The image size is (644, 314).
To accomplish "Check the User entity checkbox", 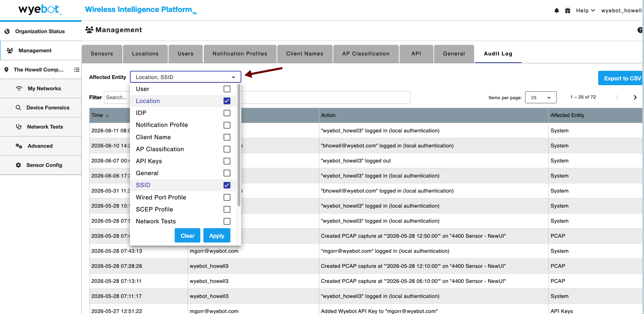I will click(x=227, y=89).
